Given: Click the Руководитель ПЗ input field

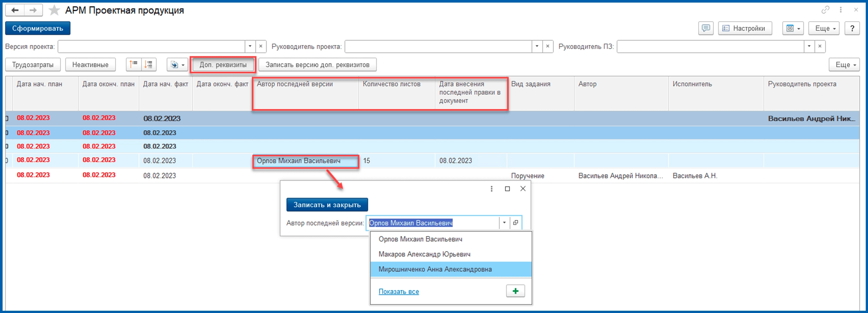Looking at the screenshot, I should click(x=710, y=46).
